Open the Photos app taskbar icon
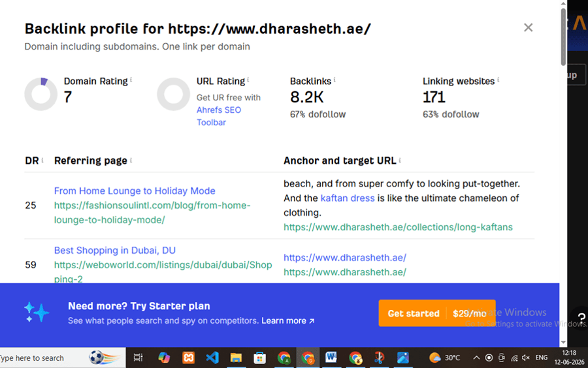588x368 pixels. (403, 358)
